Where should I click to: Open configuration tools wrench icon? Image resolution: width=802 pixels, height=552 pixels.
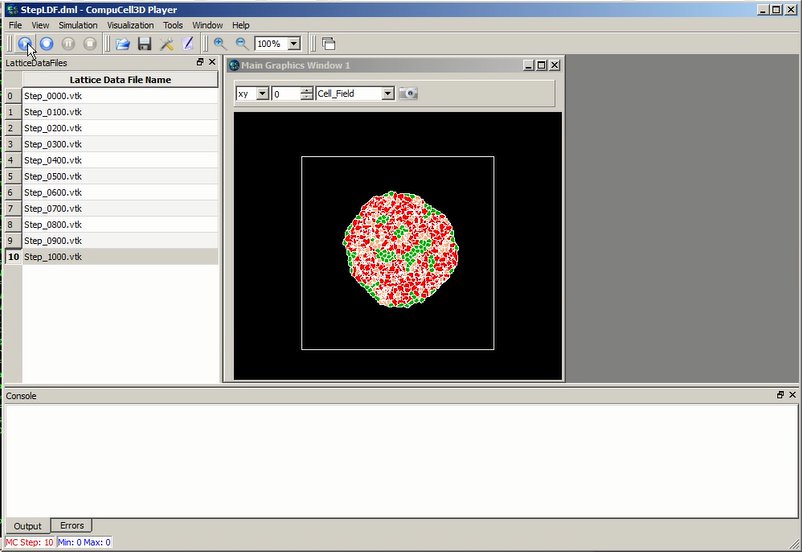(166, 44)
